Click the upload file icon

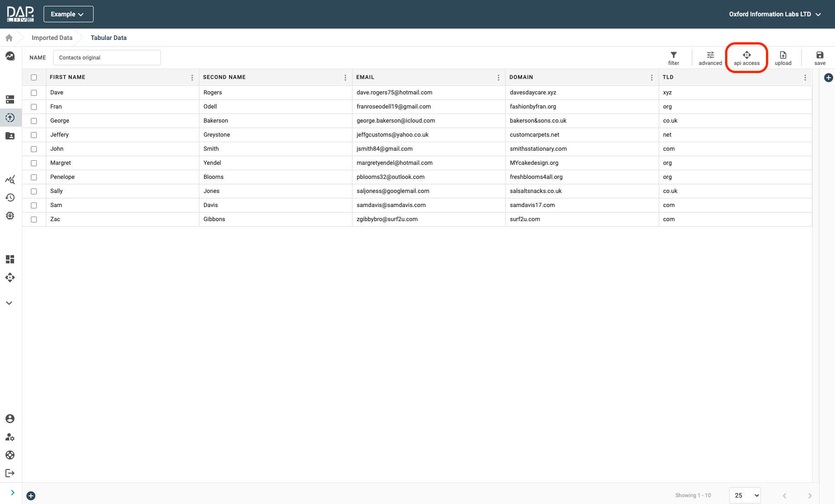(783, 55)
